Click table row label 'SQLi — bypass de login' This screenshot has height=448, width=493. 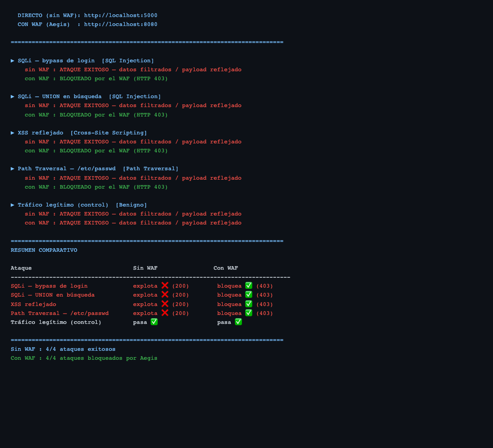coord(49,286)
